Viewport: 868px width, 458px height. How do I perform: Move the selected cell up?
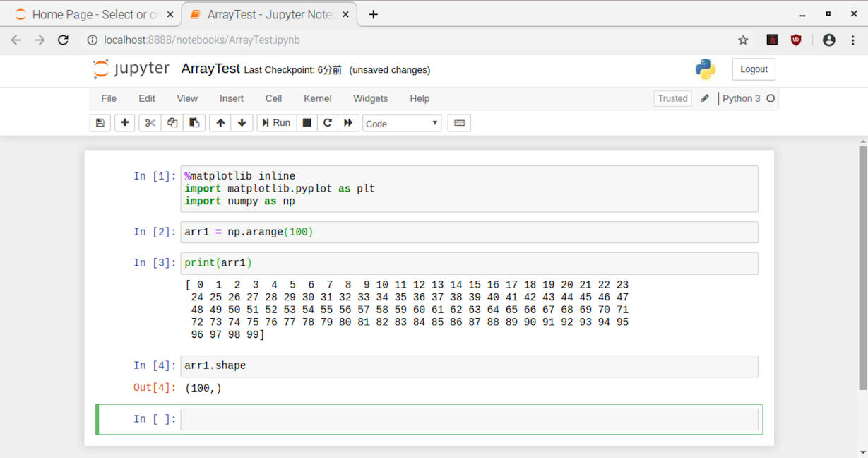pos(220,123)
